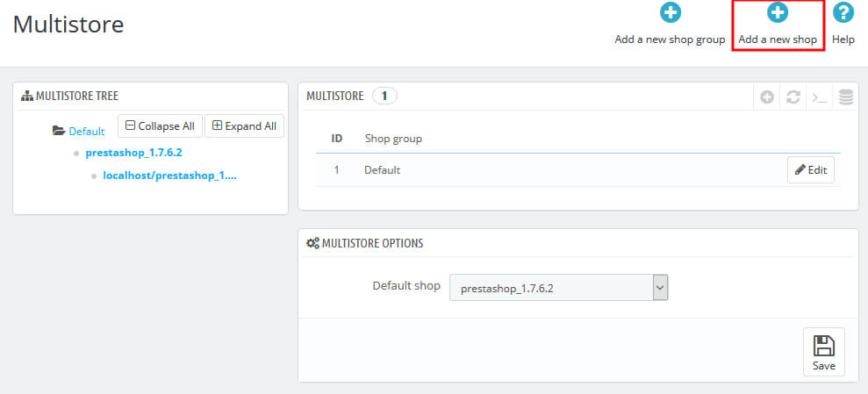Click the Shop group column header
Screen dimensions: 868x394
(392, 139)
